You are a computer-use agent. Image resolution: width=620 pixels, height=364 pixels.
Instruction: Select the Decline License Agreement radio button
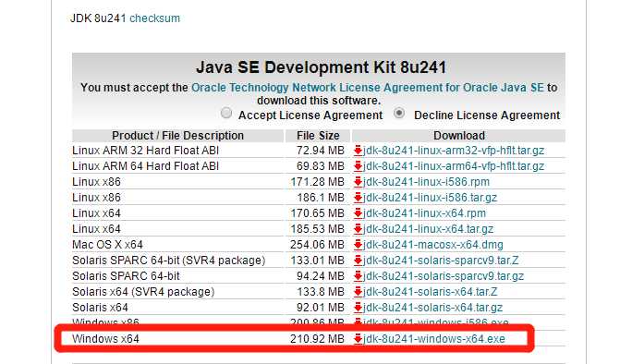point(399,113)
